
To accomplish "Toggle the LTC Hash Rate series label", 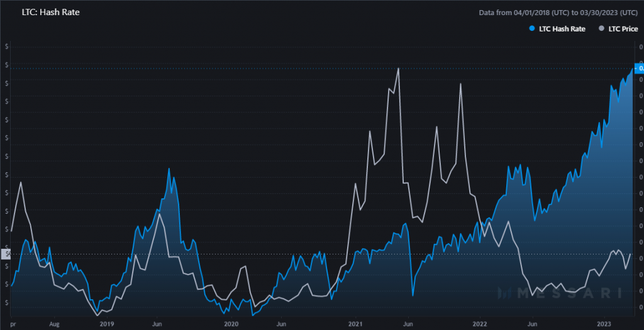I will point(562,29).
